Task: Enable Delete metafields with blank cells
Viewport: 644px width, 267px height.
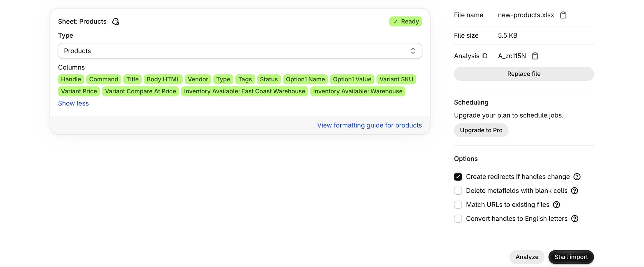Action: [x=458, y=191]
